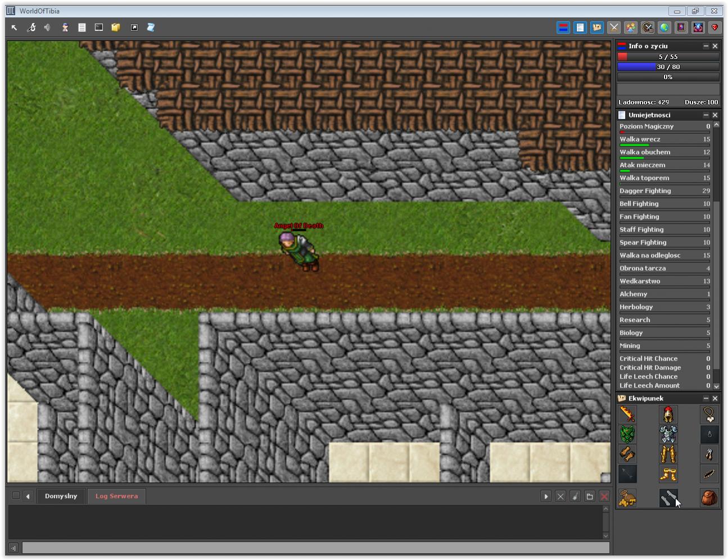Close the Info o zyciu panel
Viewport: 728px width, 560px height.
point(715,46)
